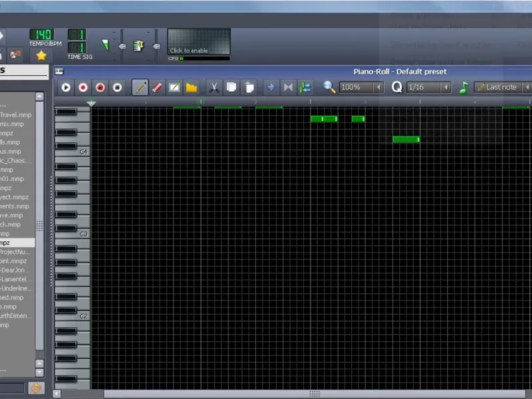
Task: Click the playhead position marker on timeline
Action: [91, 102]
